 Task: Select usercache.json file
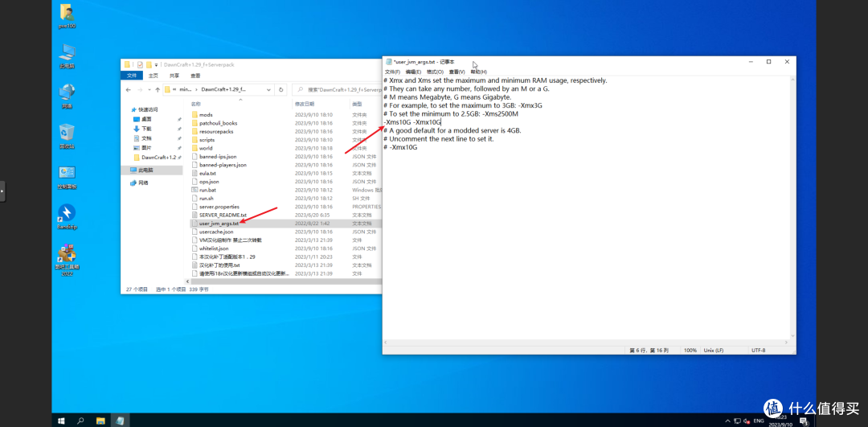click(216, 232)
